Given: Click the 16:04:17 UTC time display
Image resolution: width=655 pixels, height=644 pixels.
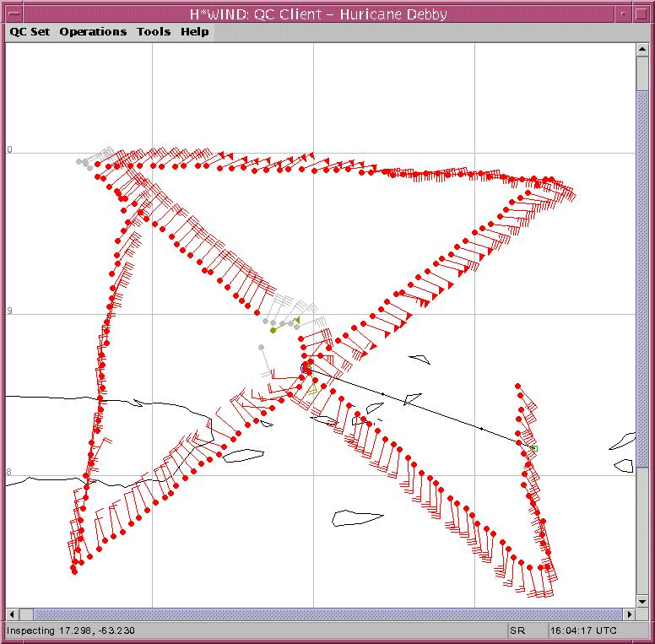Looking at the screenshot, I should 582,630.
